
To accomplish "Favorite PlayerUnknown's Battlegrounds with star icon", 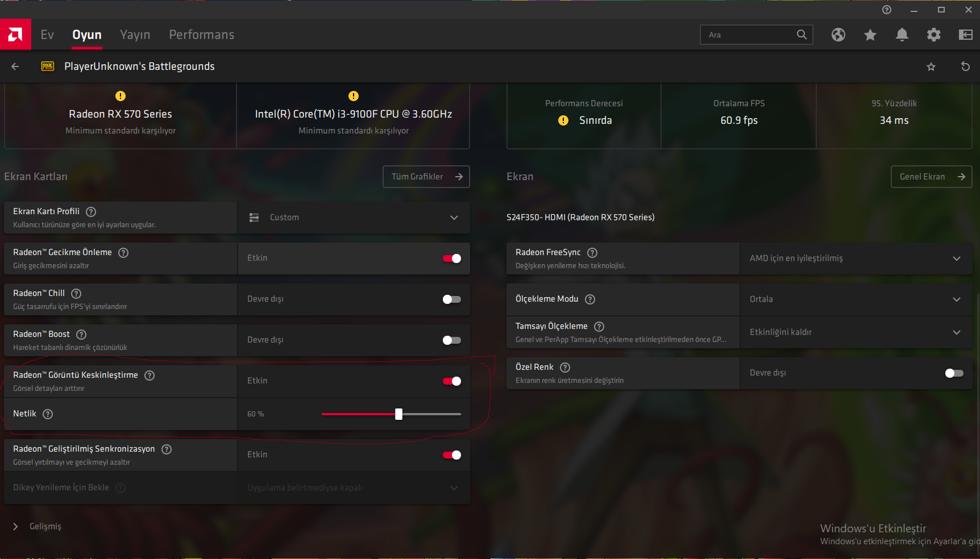I will coord(931,66).
